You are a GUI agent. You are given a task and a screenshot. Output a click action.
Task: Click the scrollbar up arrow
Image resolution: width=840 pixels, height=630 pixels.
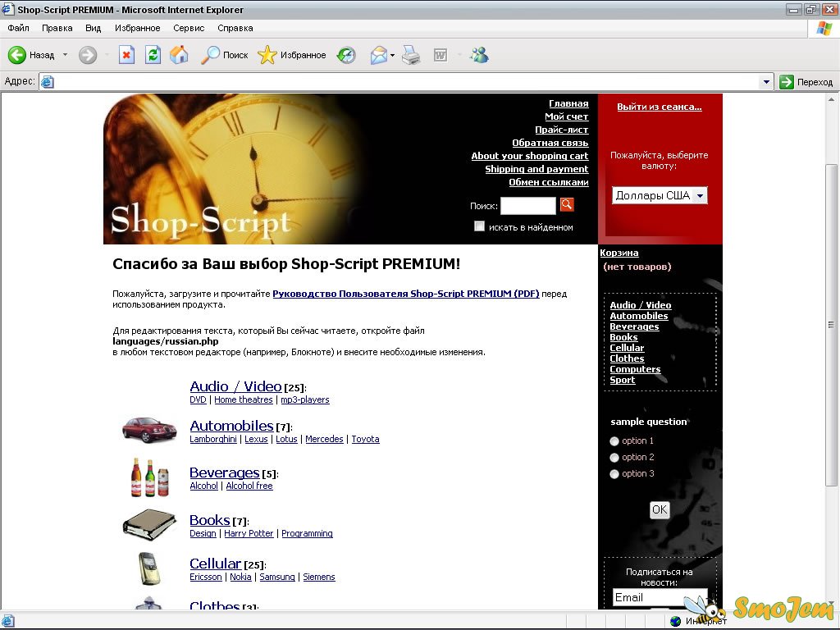pos(831,99)
